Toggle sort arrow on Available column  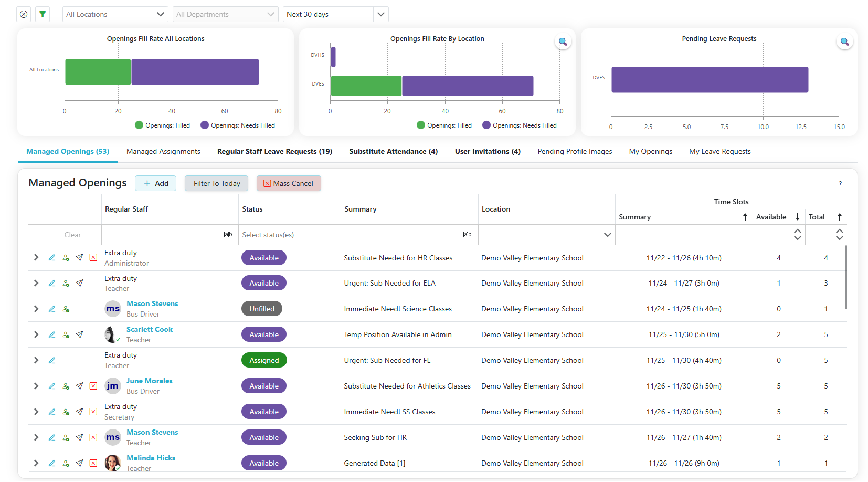point(798,217)
